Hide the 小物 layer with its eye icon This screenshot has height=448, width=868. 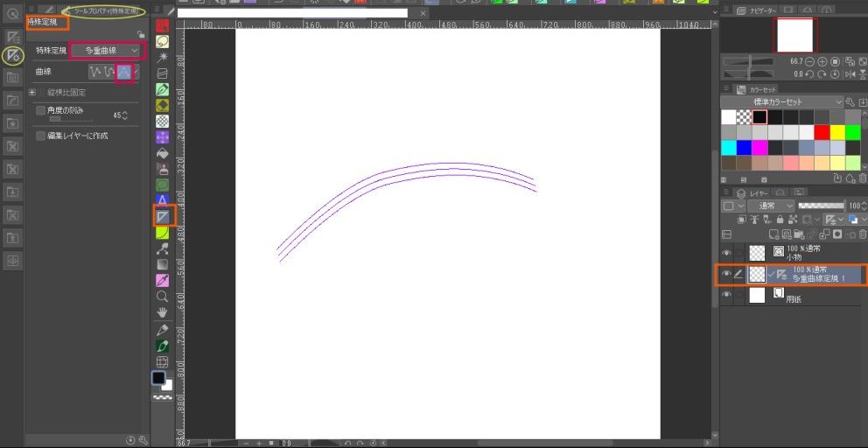[726, 253]
